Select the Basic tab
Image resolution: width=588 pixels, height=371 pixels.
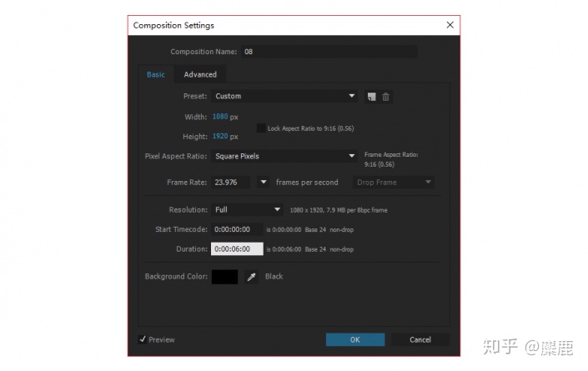point(156,74)
